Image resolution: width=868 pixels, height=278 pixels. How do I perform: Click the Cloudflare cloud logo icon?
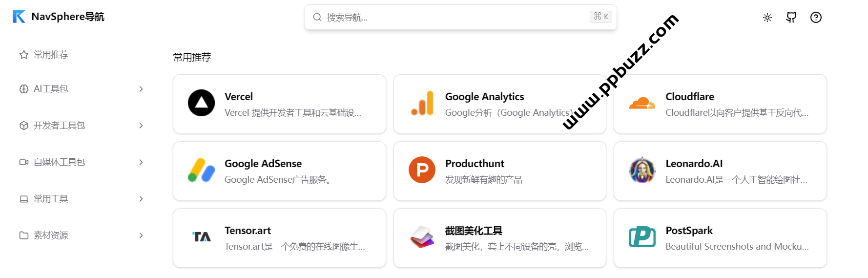pos(642,103)
